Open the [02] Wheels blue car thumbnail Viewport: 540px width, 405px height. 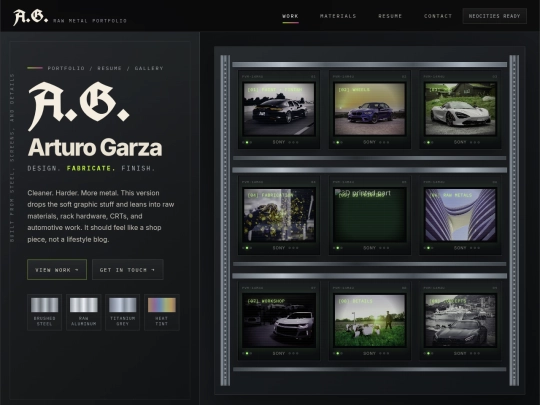pyautogui.click(x=370, y=109)
